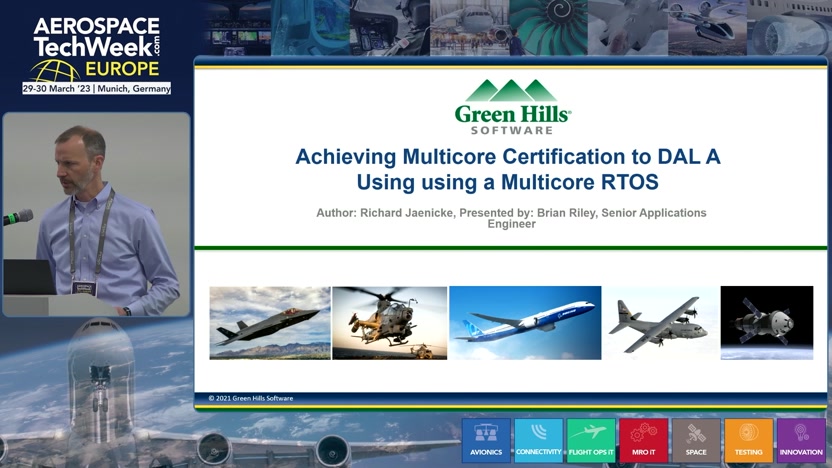832x468 pixels.
Task: Choose the MRO IT category tile
Action: pos(644,440)
